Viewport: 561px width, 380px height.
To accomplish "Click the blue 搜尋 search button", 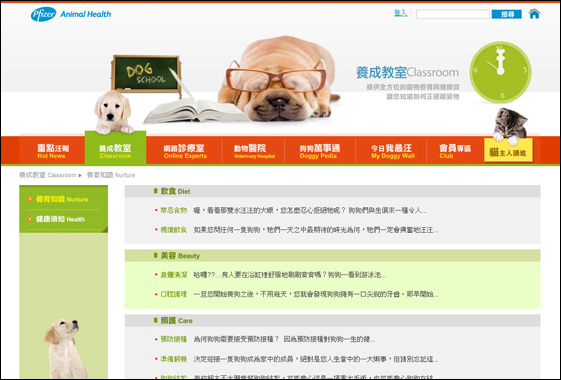I will pos(507,14).
